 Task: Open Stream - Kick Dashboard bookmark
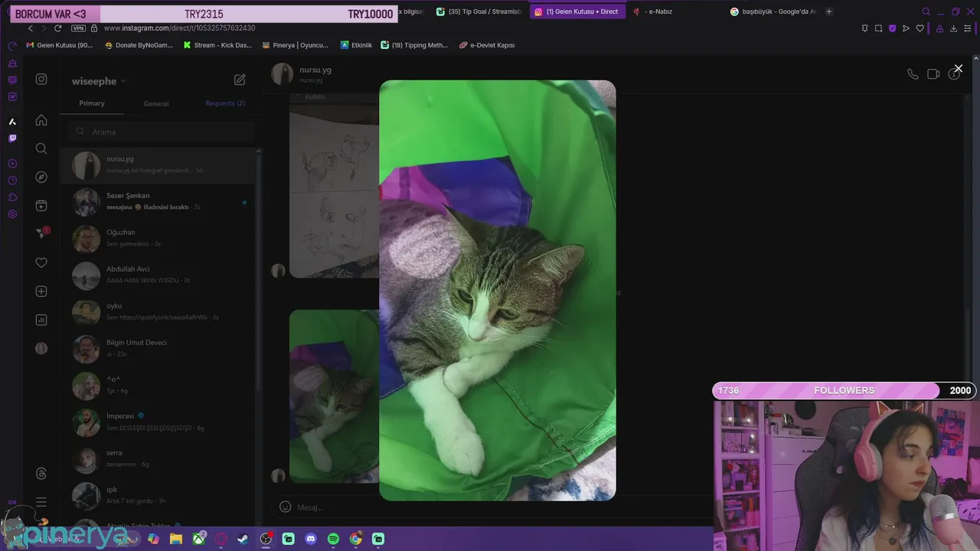click(x=217, y=45)
